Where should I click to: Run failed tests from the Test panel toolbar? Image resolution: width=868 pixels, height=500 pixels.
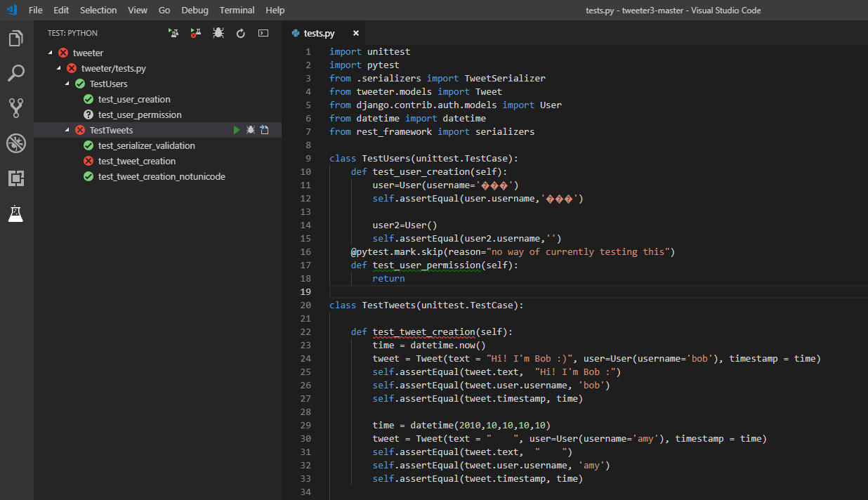(196, 33)
